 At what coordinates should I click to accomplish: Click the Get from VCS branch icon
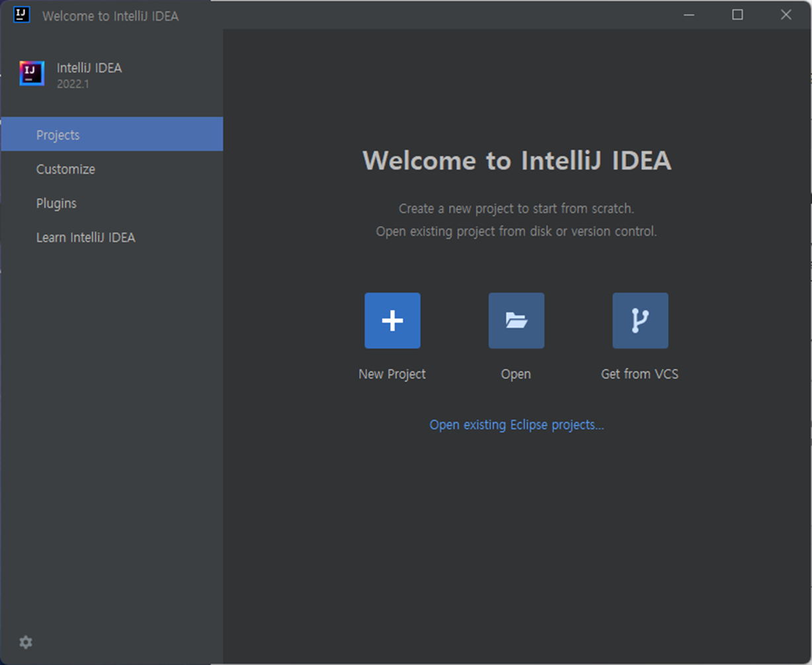pos(640,320)
